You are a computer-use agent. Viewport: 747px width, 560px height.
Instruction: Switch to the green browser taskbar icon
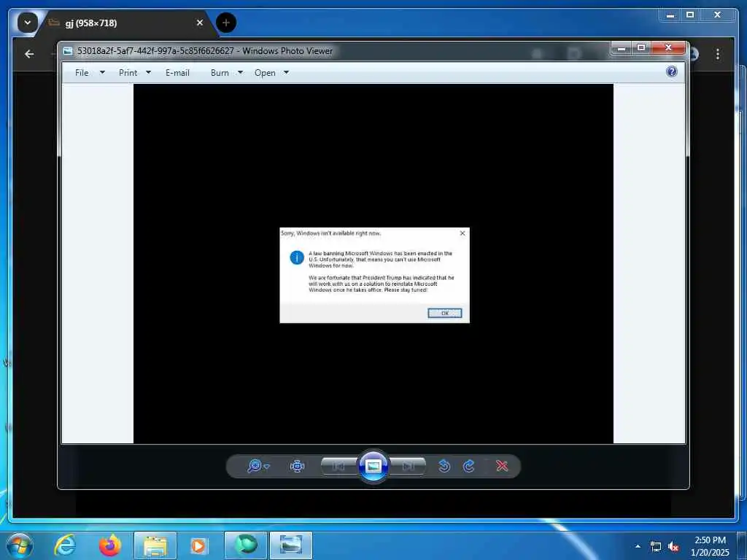click(245, 545)
